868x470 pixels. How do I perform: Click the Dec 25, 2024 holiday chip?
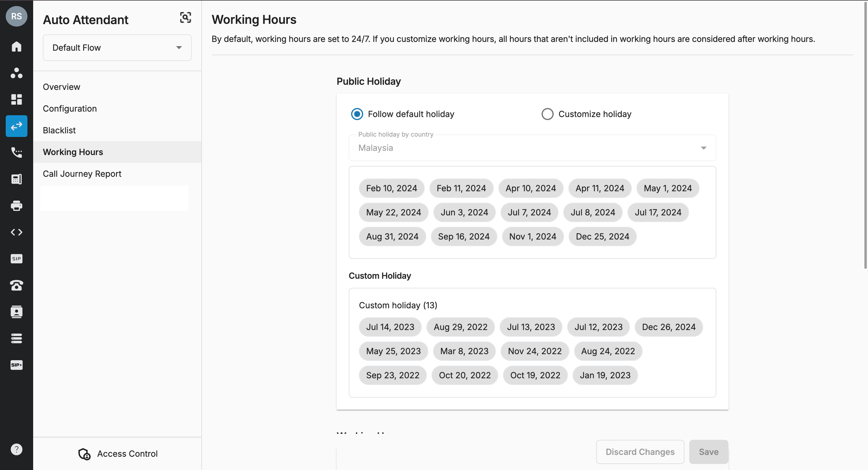point(602,237)
